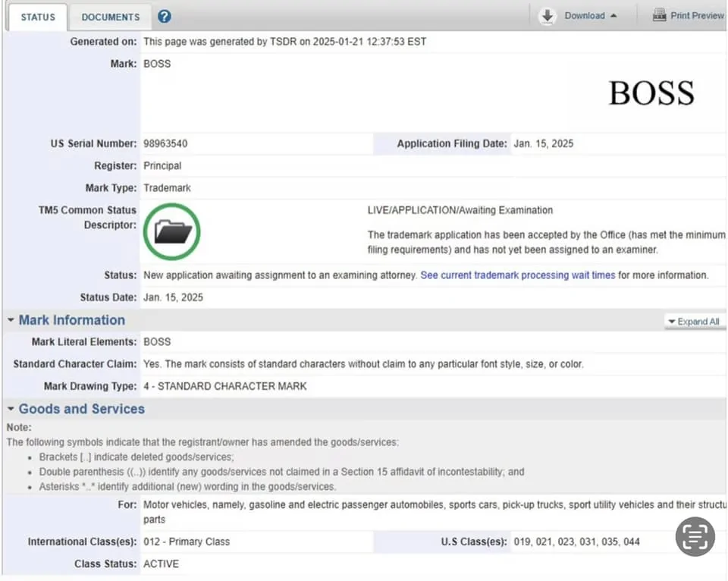
Task: Select the Register value Principal
Action: coord(162,166)
